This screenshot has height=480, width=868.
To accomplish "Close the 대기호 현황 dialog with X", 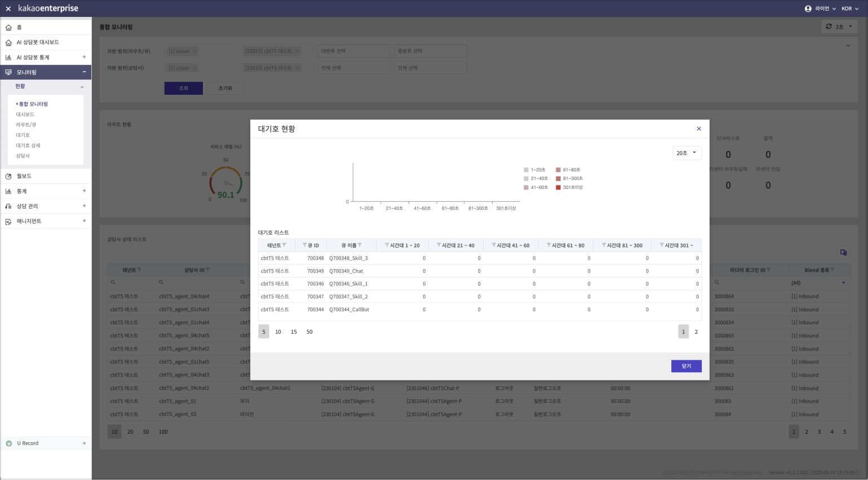I will coord(699,129).
